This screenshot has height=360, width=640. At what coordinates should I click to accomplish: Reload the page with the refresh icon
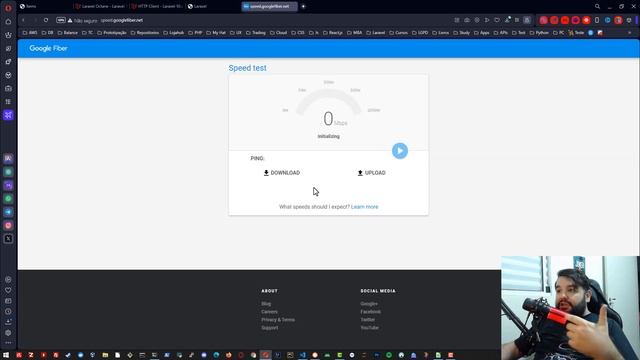[x=46, y=20]
